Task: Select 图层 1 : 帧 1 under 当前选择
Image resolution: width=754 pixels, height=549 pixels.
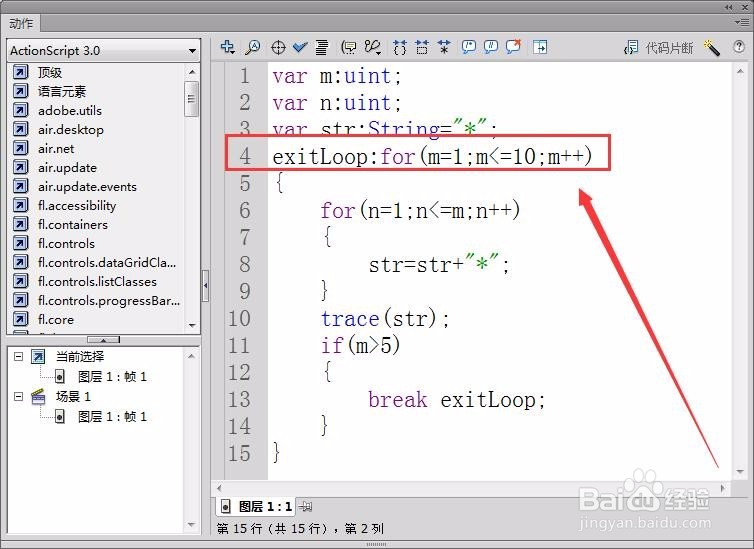Action: point(112,376)
